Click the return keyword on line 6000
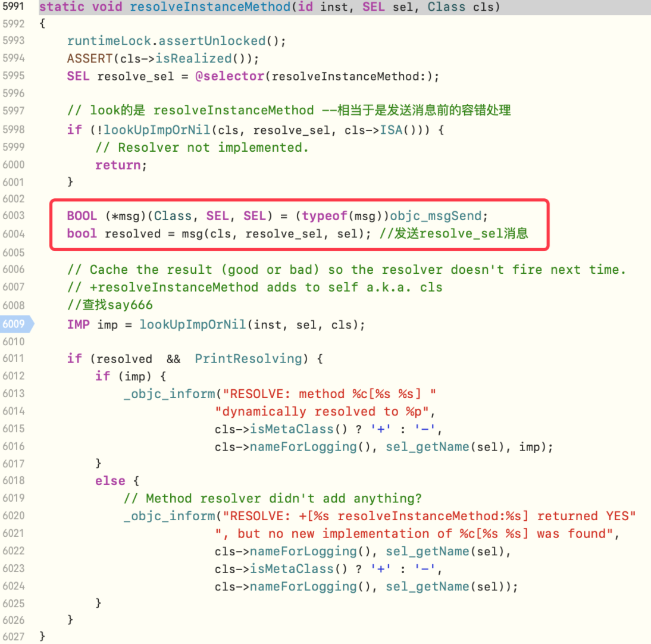Screen dimensions: 651x644 click(118, 165)
